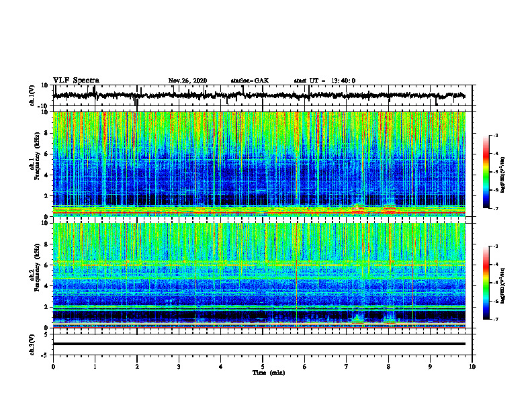The height and width of the screenshot is (411, 532).
Task: Click the ch.2 spectrogram panel
Action: coord(259,275)
